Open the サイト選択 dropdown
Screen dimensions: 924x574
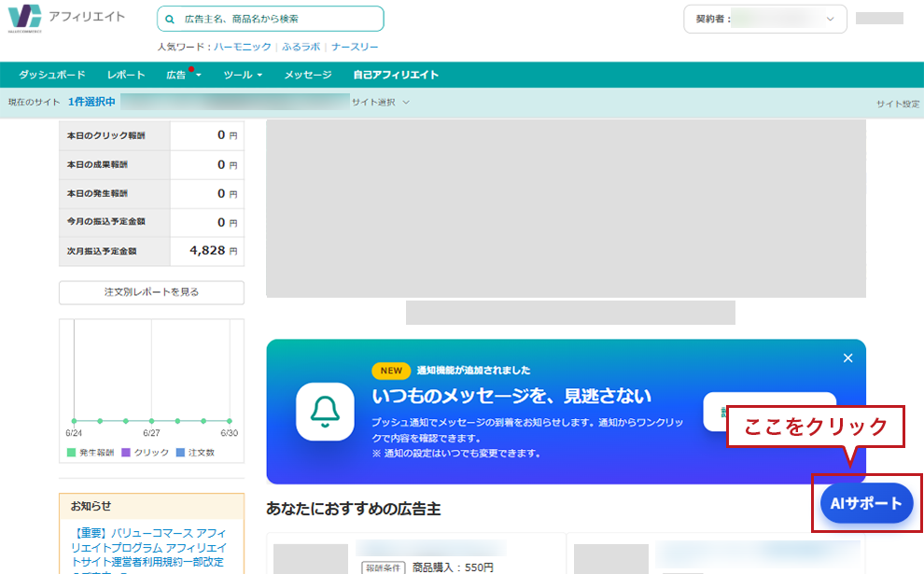381,102
